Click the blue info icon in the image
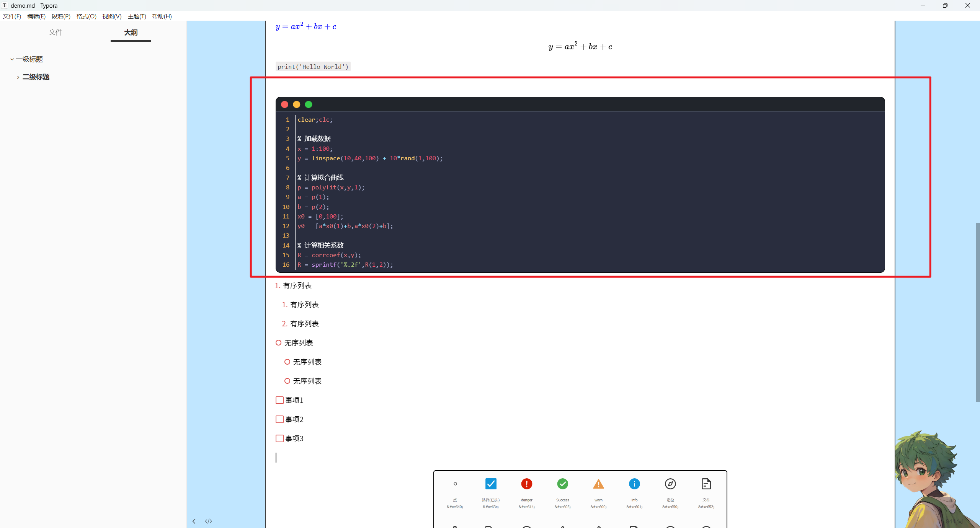Screen dimensions: 980x528 634,484
